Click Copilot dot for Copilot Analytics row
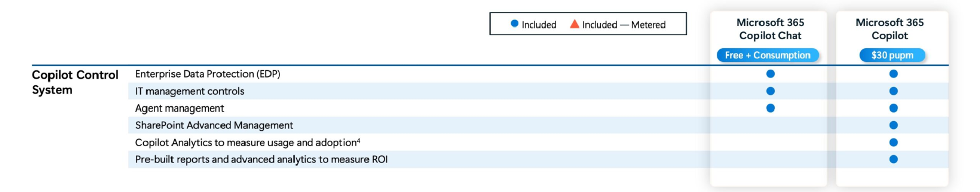The width and height of the screenshot is (980, 192). pyautogui.click(x=893, y=142)
